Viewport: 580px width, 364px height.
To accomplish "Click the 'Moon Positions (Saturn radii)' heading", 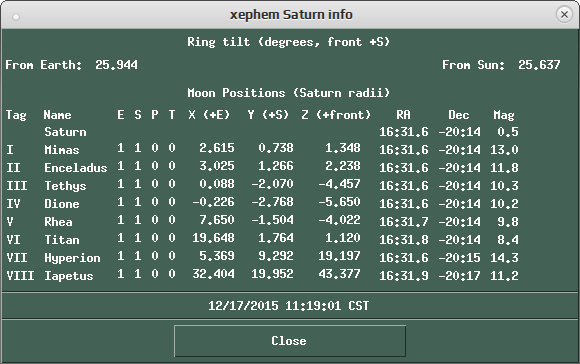I will (x=289, y=92).
